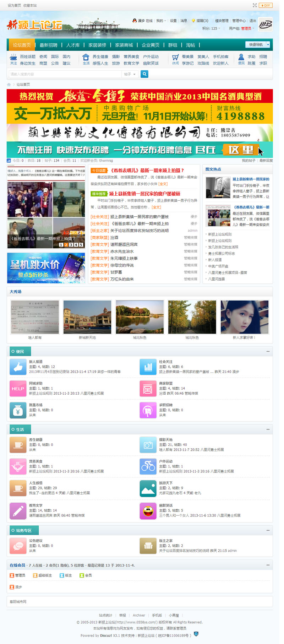This screenshot has width=284, height=644.
Task: Open the 管理中心 link
Action: click(239, 21)
